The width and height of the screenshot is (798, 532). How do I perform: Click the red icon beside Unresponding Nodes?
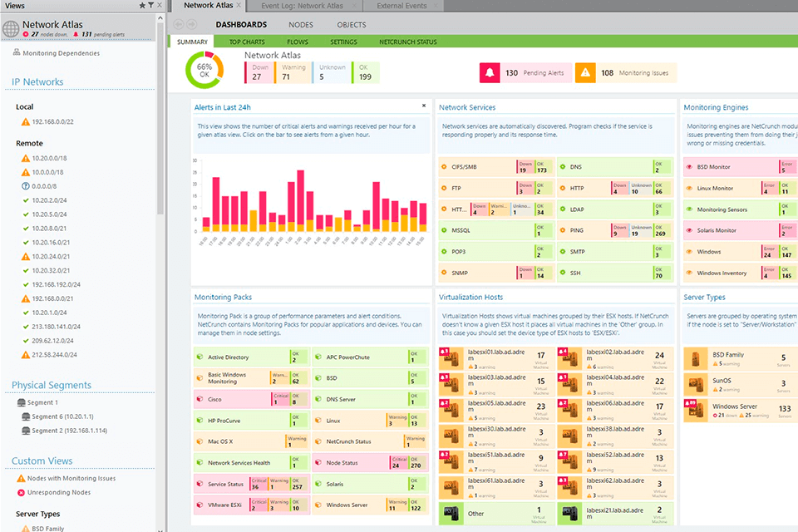tap(21, 492)
